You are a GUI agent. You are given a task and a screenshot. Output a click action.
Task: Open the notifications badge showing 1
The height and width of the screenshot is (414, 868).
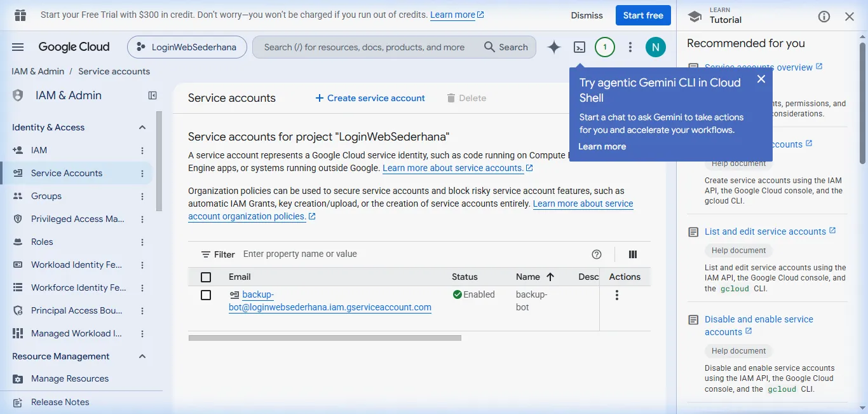605,47
